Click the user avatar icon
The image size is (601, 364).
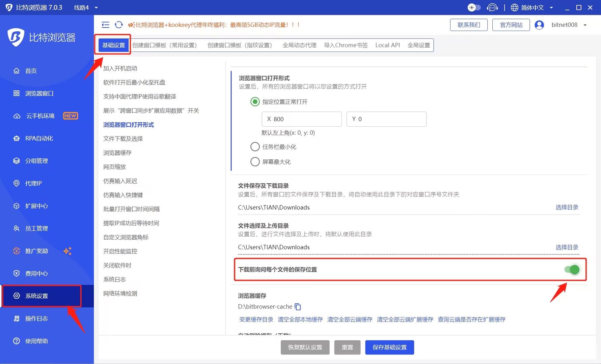(x=539, y=25)
